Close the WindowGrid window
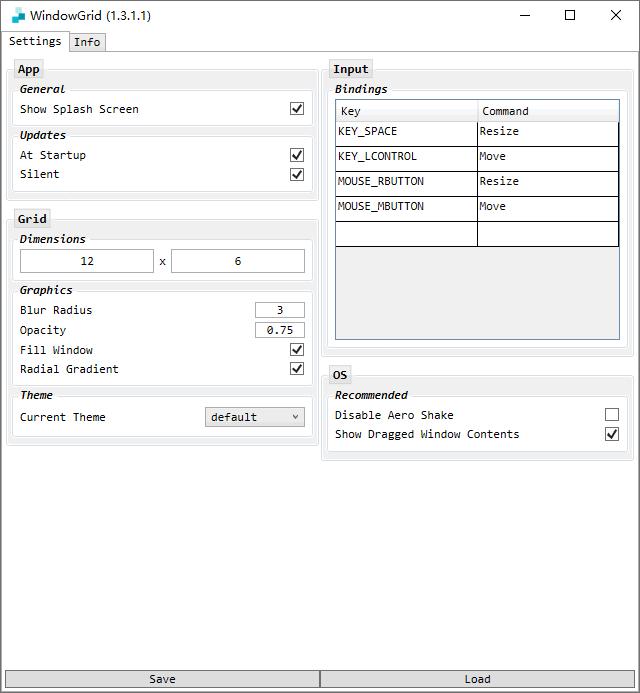This screenshot has width=640, height=693. (616, 15)
